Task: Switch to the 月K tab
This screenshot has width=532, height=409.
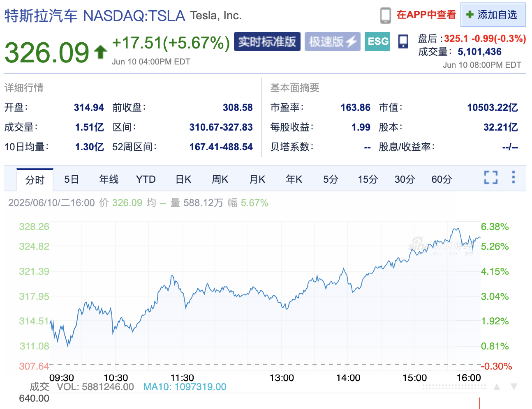Action: point(257,179)
